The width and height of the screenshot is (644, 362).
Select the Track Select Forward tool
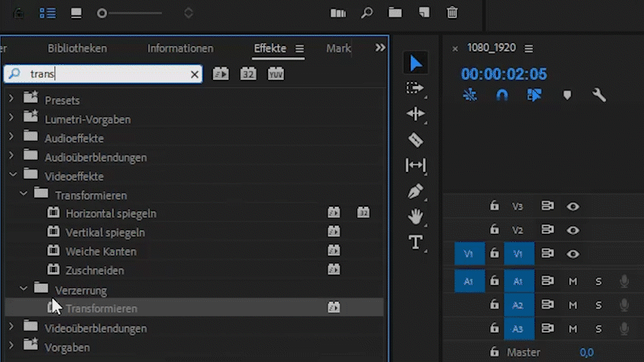click(x=415, y=88)
